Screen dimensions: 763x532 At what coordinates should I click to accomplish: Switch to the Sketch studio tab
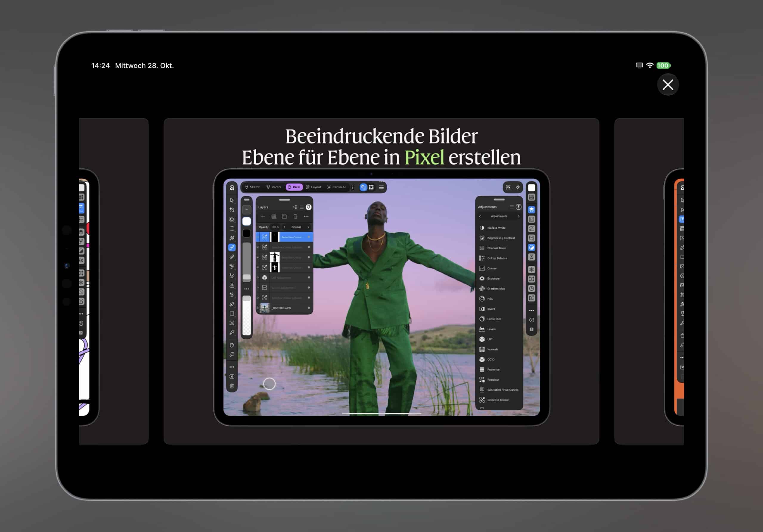tap(252, 187)
